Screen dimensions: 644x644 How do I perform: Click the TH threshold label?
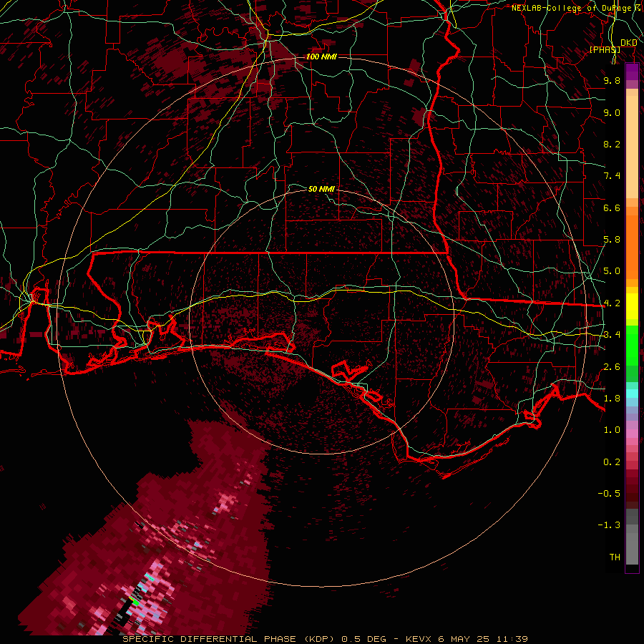click(x=615, y=557)
